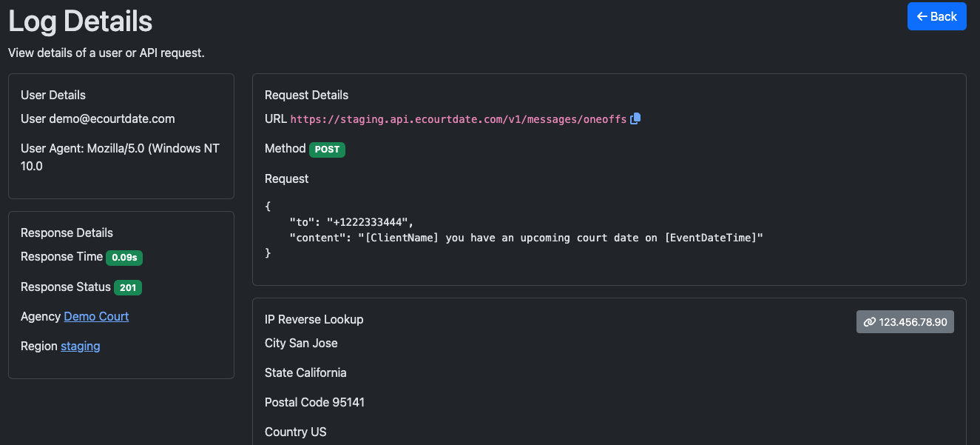Click the IP Reverse Lookup card title
980x445 pixels.
[314, 319]
